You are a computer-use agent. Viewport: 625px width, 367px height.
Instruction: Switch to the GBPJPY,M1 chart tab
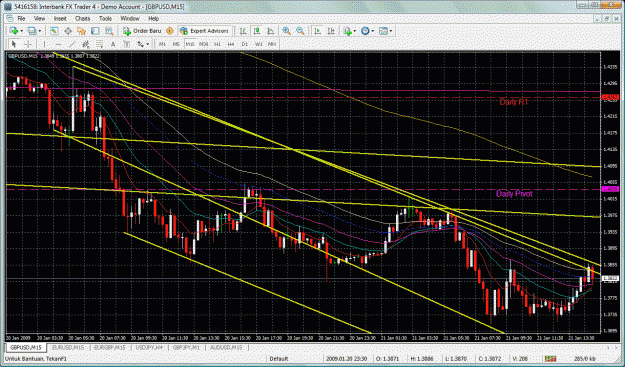click(186, 347)
